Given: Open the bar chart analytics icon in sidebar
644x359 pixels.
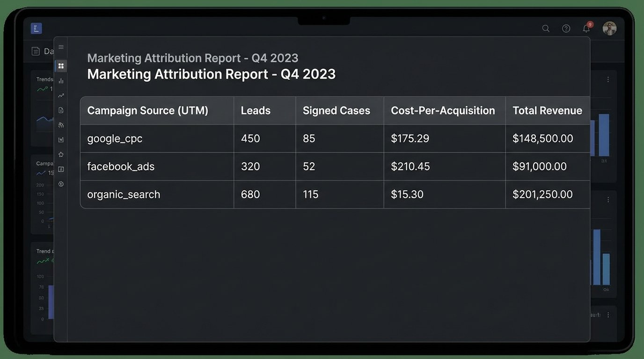Looking at the screenshot, I should (61, 80).
